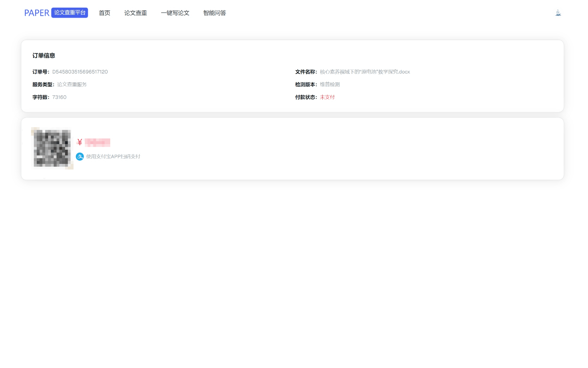Click the 订单信息 section heading
588x368 pixels.
pos(44,56)
